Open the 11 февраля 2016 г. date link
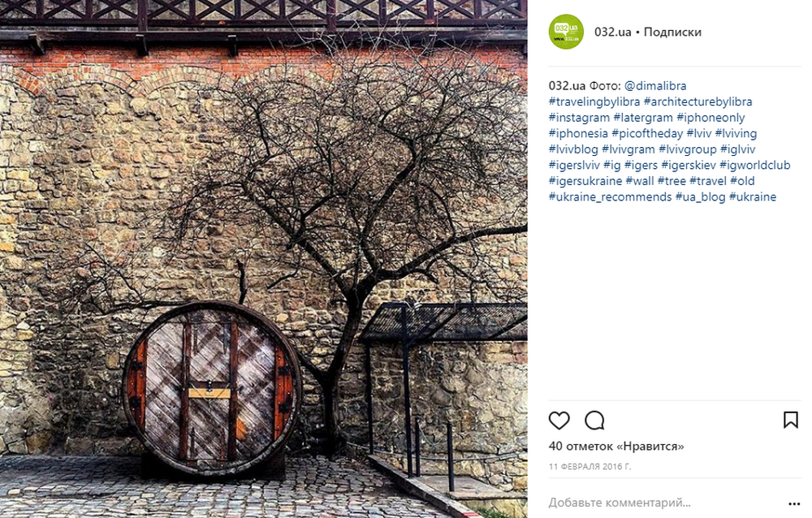 pyautogui.click(x=590, y=467)
